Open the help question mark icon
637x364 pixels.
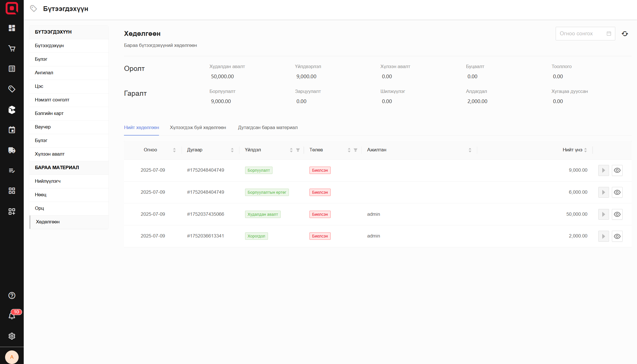[12, 295]
